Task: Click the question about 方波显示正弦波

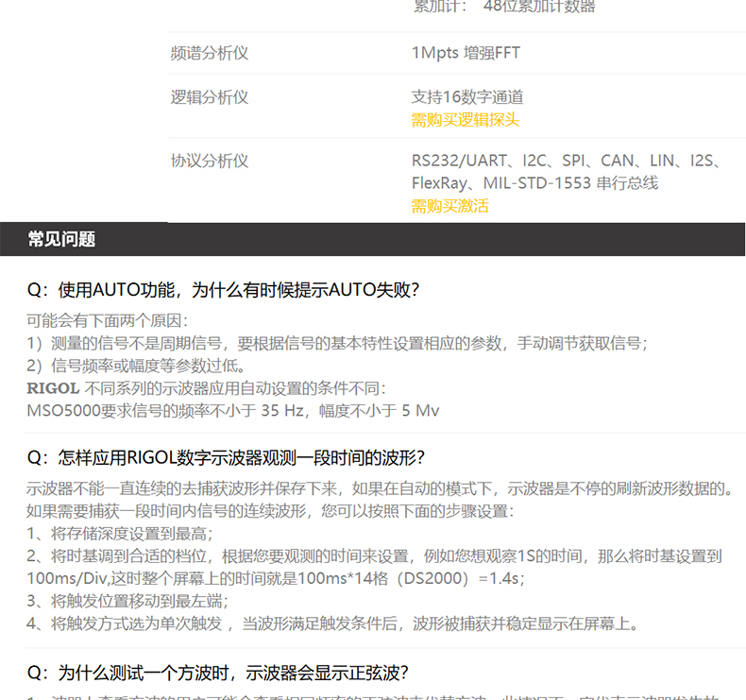Action: pyautogui.click(x=218, y=674)
